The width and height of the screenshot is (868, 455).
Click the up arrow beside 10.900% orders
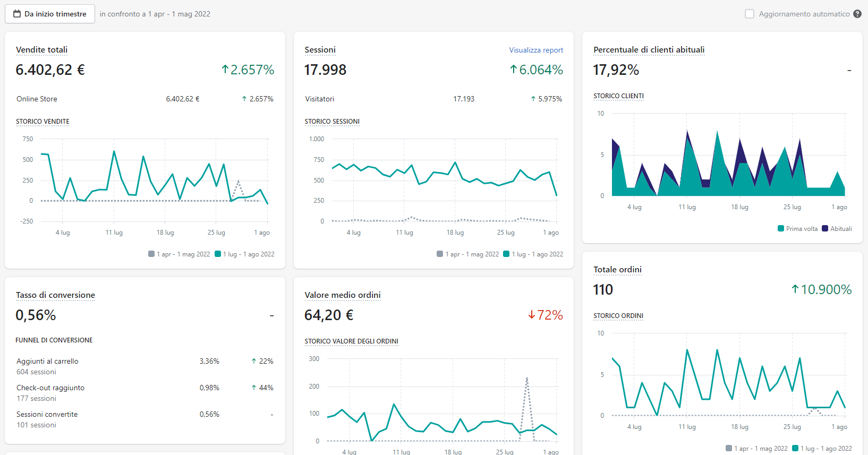[x=795, y=289]
